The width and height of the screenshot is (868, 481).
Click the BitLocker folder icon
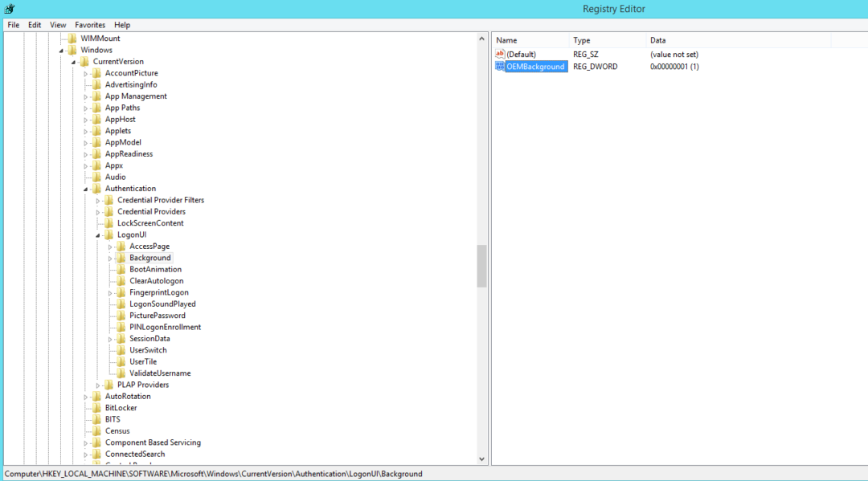coord(96,408)
